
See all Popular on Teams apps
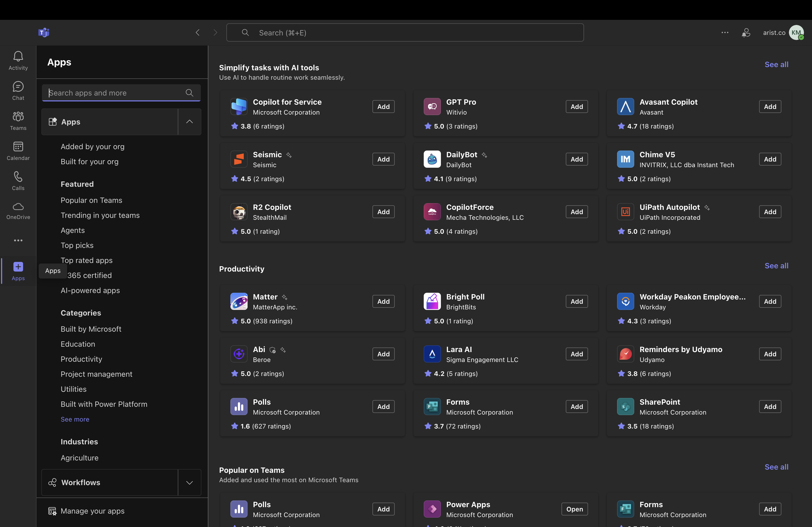[x=776, y=467]
